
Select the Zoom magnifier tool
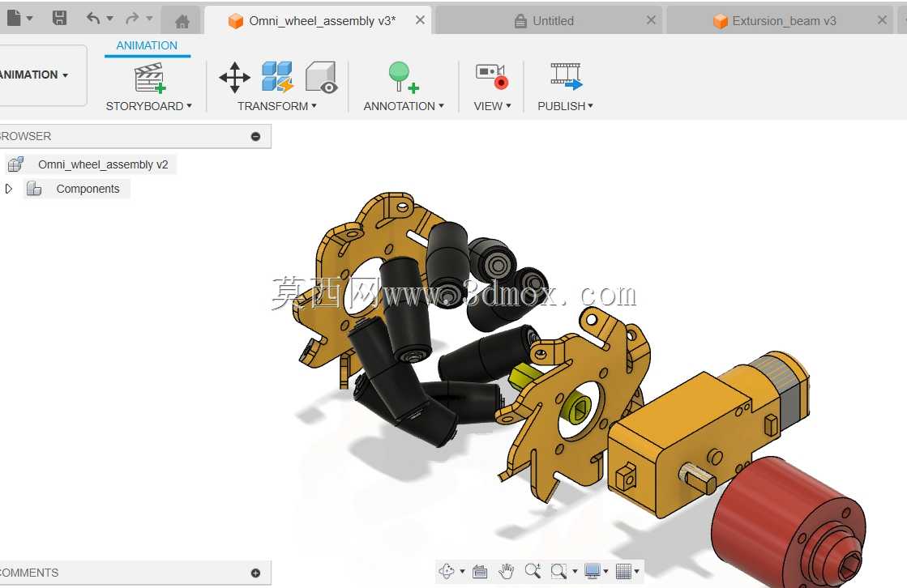(533, 571)
